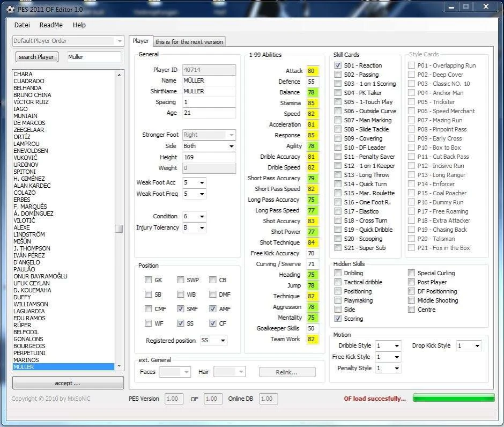Click the search Player button
Viewport: 504px width, 427px height.
pos(36,57)
